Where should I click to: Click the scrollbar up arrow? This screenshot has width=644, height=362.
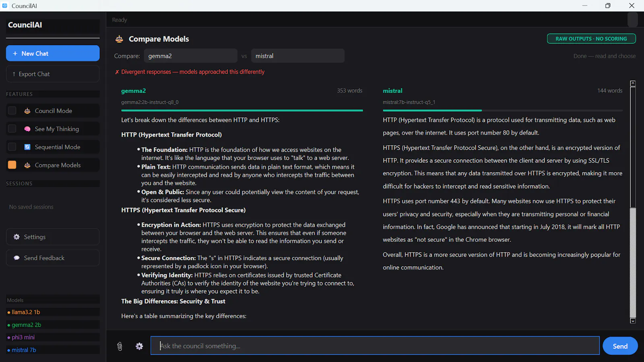(633, 84)
